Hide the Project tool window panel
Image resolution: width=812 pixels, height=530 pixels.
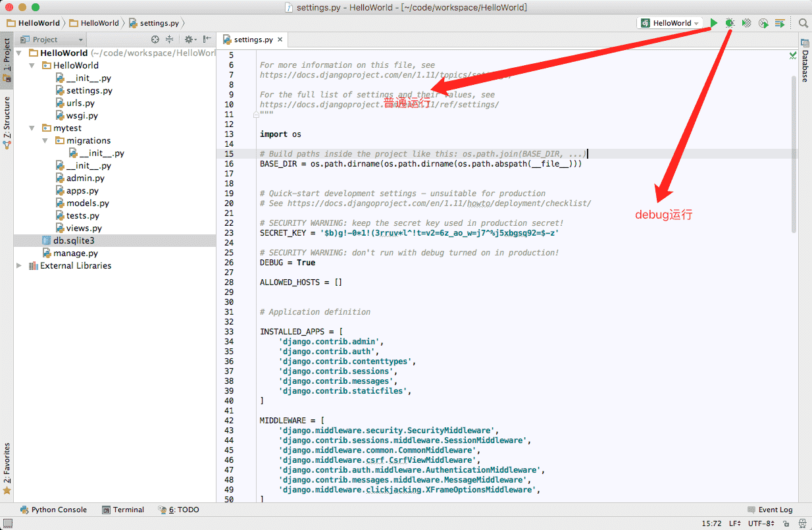point(207,40)
